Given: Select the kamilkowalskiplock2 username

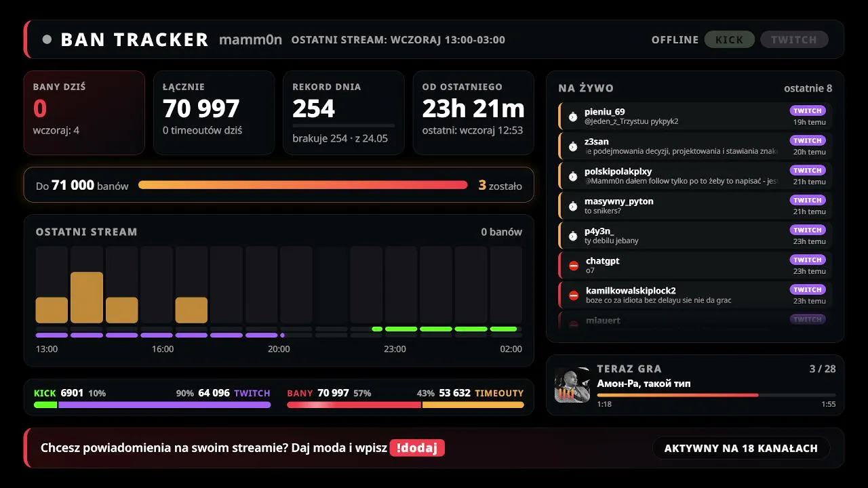Looking at the screenshot, I should click(x=631, y=291).
